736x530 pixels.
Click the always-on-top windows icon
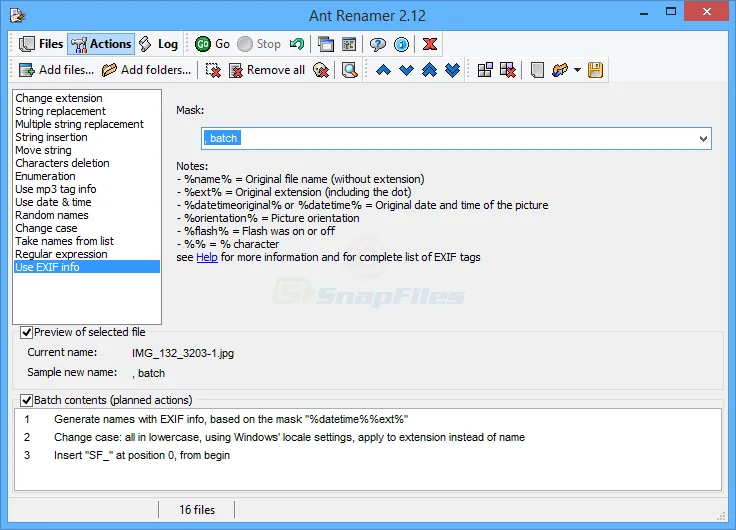click(x=326, y=44)
